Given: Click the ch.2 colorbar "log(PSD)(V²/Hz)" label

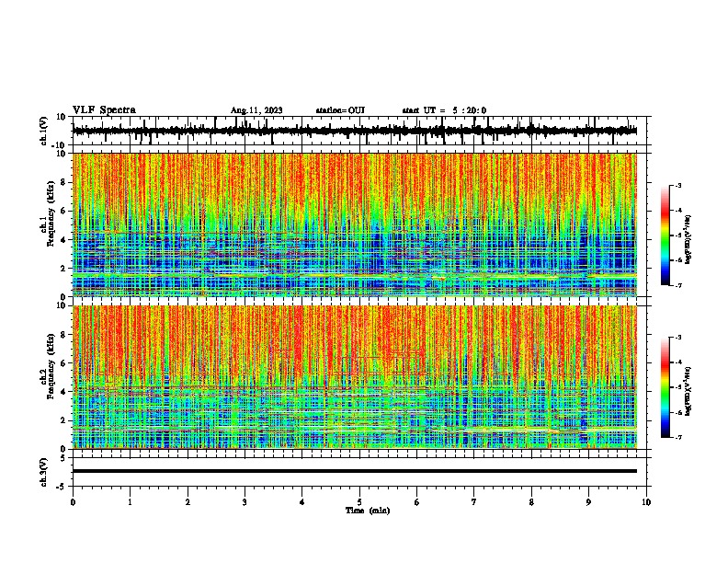Looking at the screenshot, I should (x=688, y=392).
